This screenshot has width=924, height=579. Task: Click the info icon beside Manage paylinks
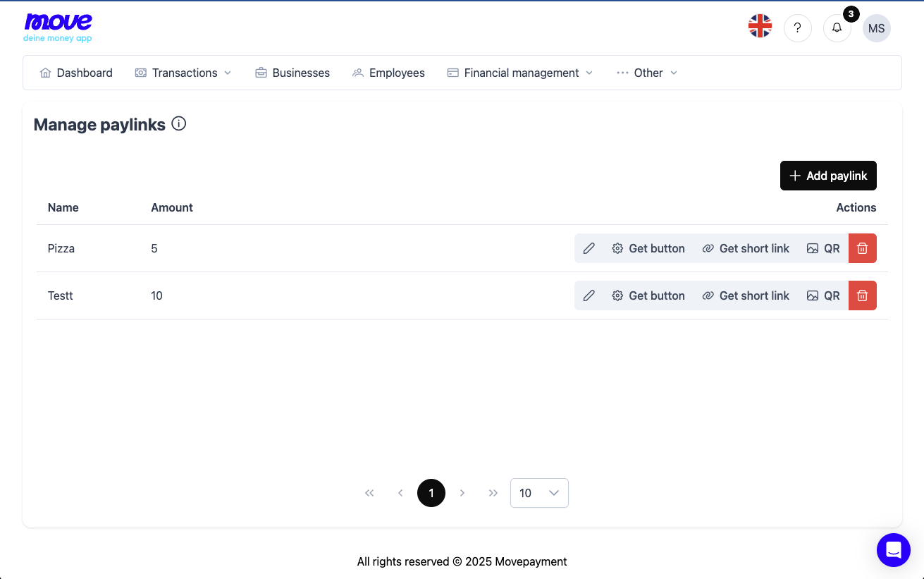click(x=179, y=124)
